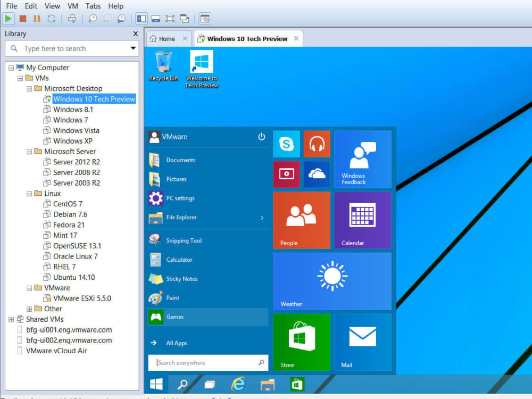Enter full screen mode
This screenshot has width=532, height=399.
pos(169,18)
